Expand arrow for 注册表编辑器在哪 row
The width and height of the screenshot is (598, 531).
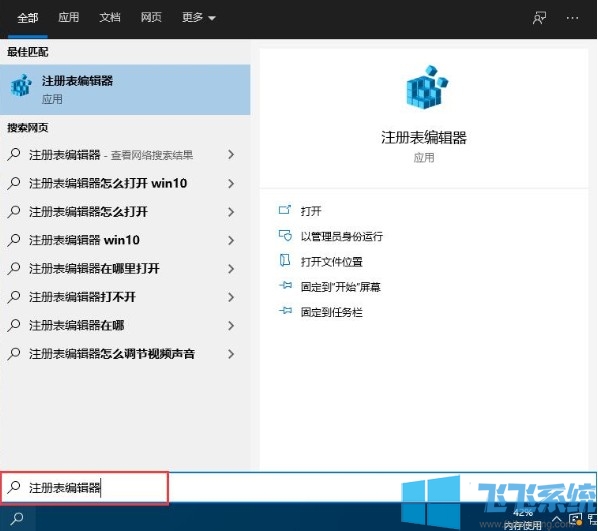(231, 325)
